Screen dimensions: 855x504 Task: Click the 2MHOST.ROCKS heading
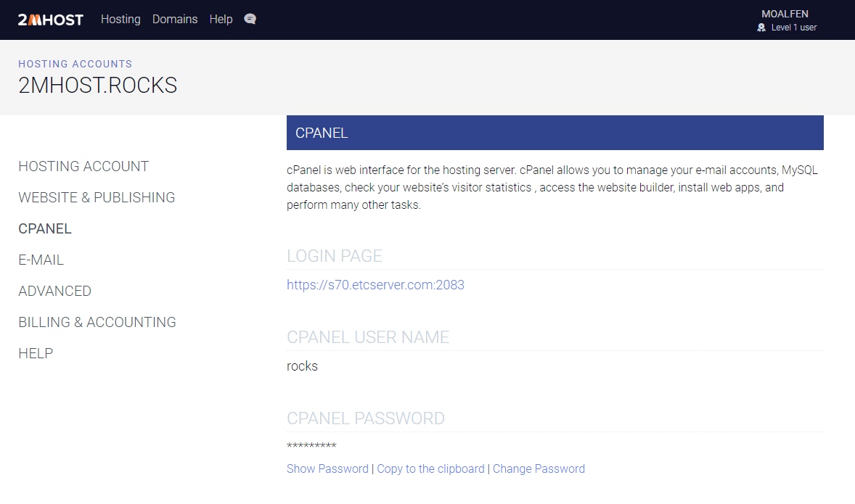pos(98,85)
